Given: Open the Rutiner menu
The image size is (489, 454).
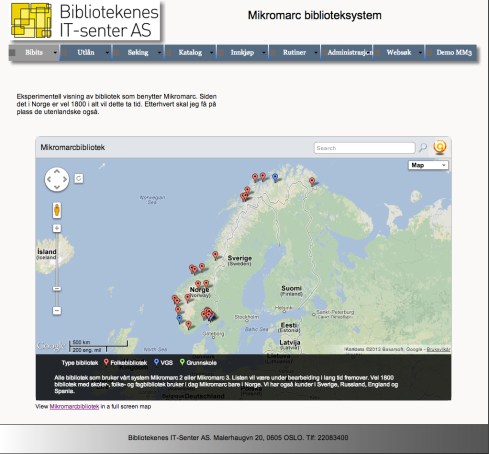Looking at the screenshot, I should (295, 53).
